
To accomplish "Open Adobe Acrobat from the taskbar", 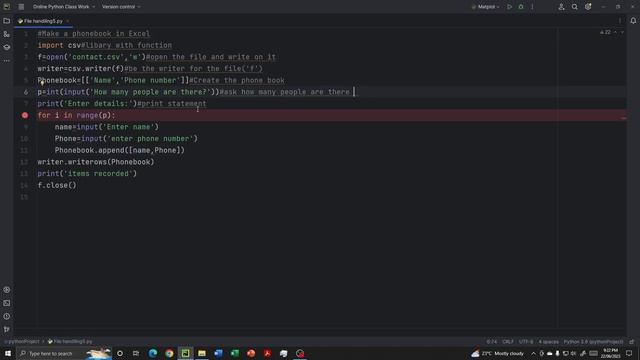I will (x=267, y=353).
